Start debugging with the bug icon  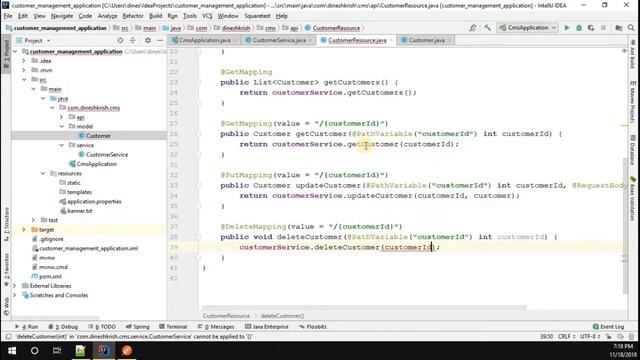[x=579, y=28]
